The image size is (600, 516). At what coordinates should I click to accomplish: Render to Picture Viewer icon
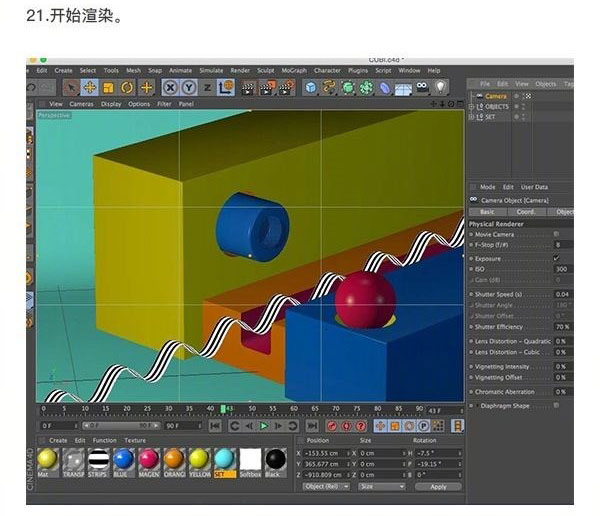click(268, 88)
